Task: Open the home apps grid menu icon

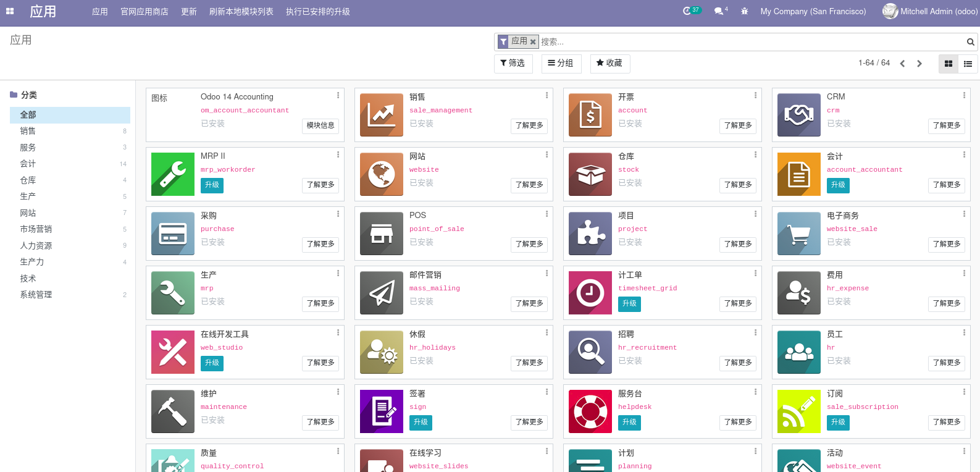Action: click(x=10, y=11)
